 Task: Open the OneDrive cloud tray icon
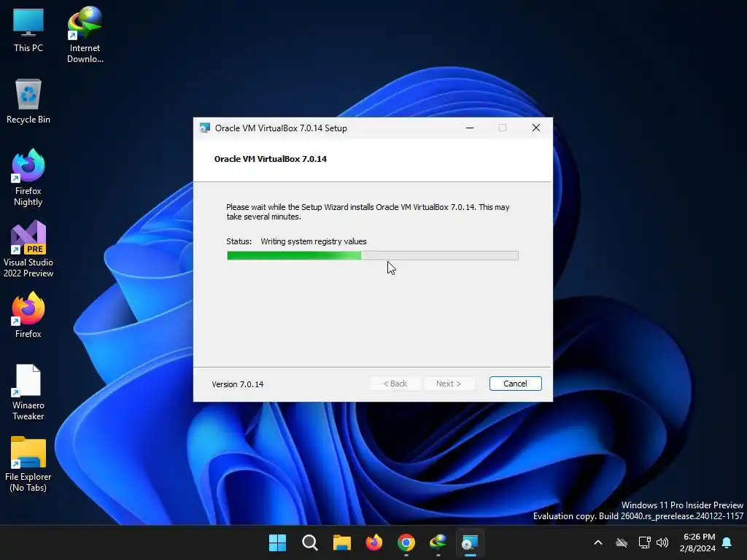coord(622,542)
